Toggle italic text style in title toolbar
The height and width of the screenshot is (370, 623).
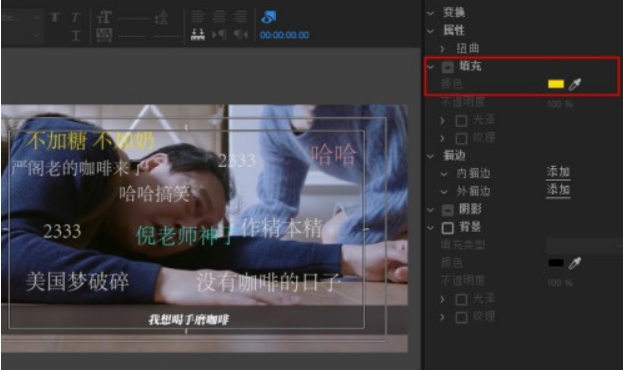click(75, 17)
